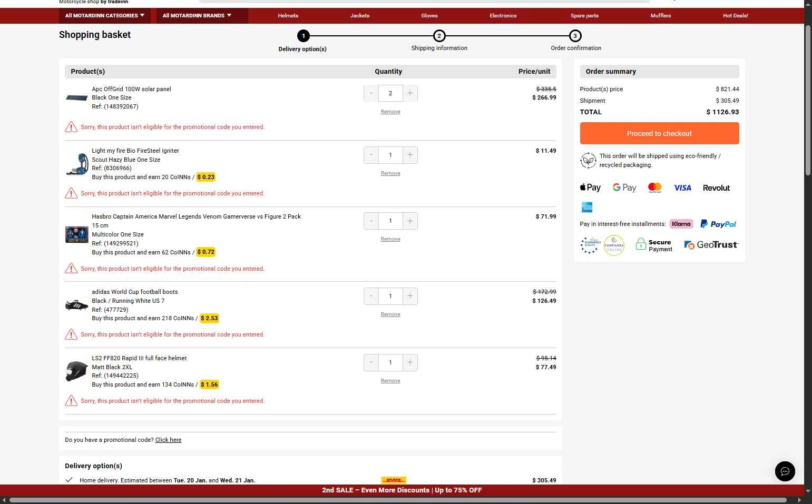Viewport: 812px width, 504px height.
Task: Open adidas World Cup football boots title
Action: click(x=135, y=292)
